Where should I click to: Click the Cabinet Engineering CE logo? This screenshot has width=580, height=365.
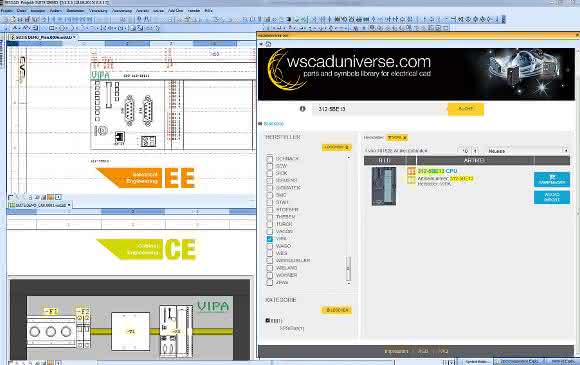[147, 249]
